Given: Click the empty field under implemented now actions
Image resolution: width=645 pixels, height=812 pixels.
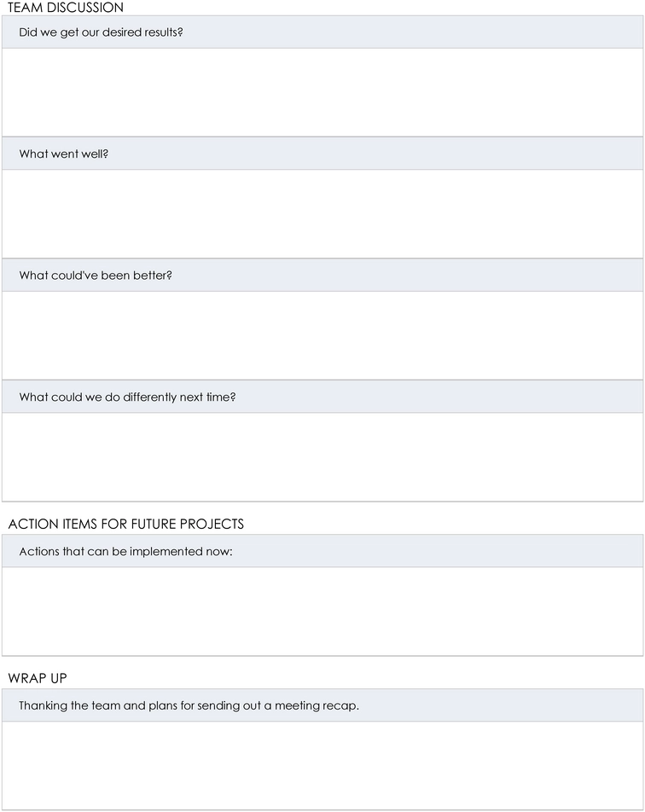Looking at the screenshot, I should (322, 612).
